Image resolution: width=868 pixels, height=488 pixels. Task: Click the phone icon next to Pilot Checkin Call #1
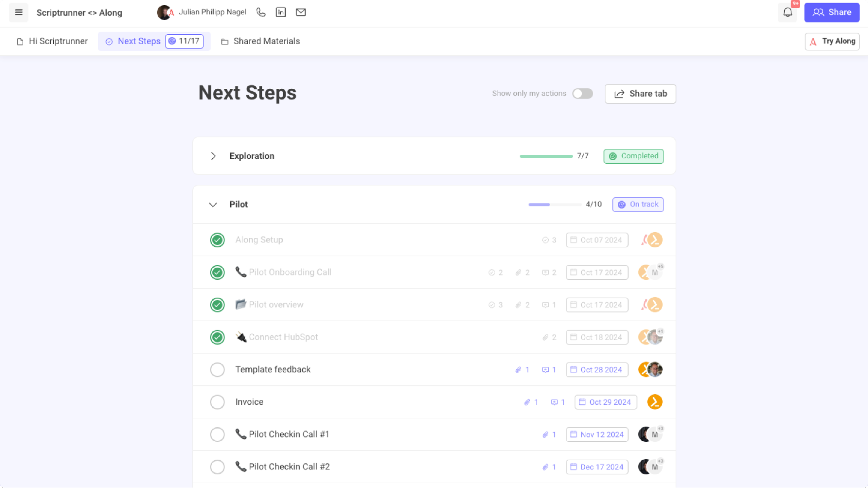[240, 434]
